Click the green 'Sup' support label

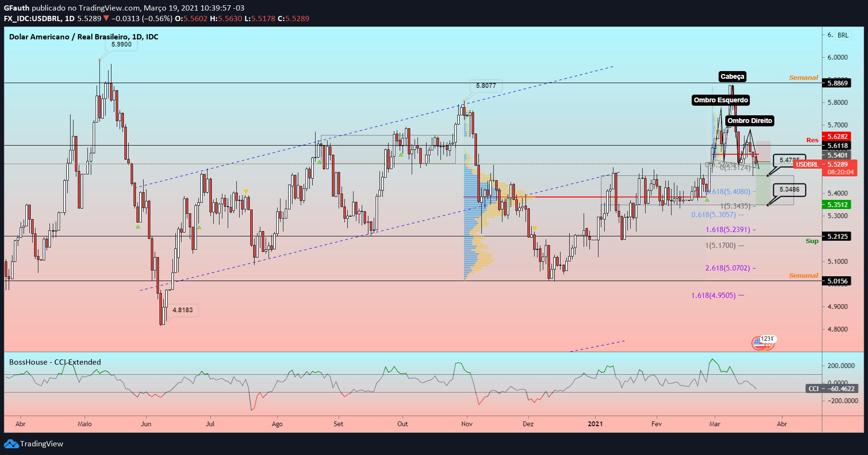pyautogui.click(x=812, y=241)
